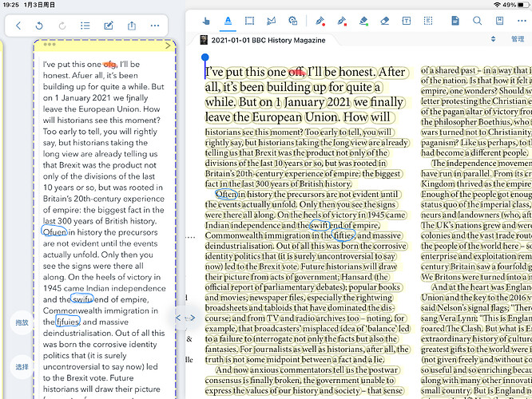Viewport: 532px width, 399px height.
Task: Select the text highlight tool
Action: 228,21
